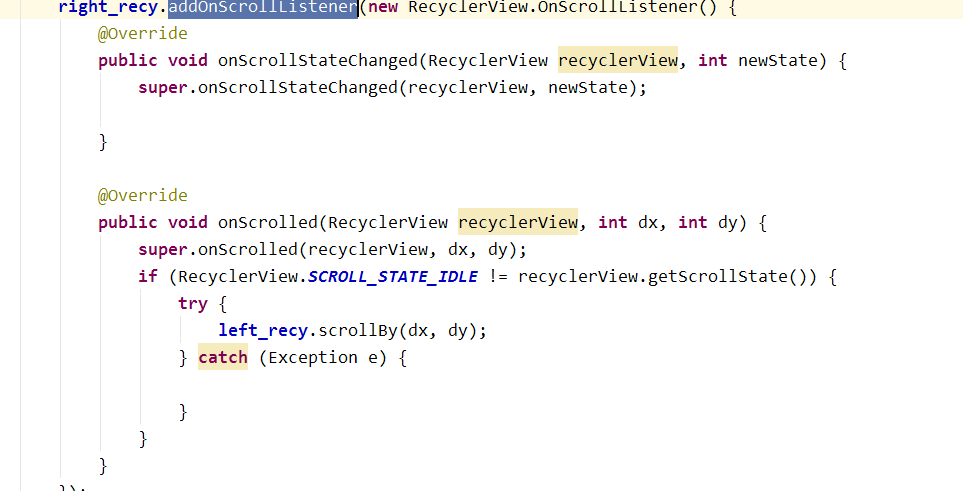The height and width of the screenshot is (491, 963).
Task: Click RecyclerView.OnScrollListener() constructor text
Action: click(562, 7)
